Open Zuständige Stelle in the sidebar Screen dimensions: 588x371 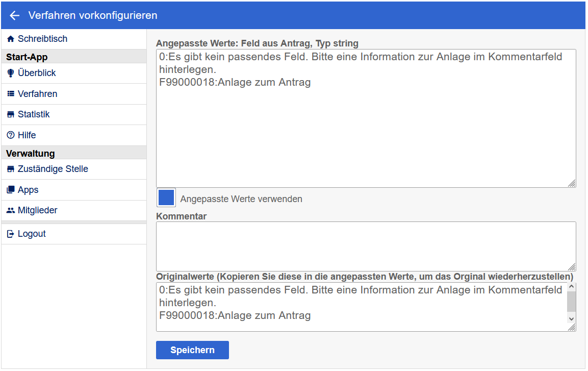(x=53, y=169)
